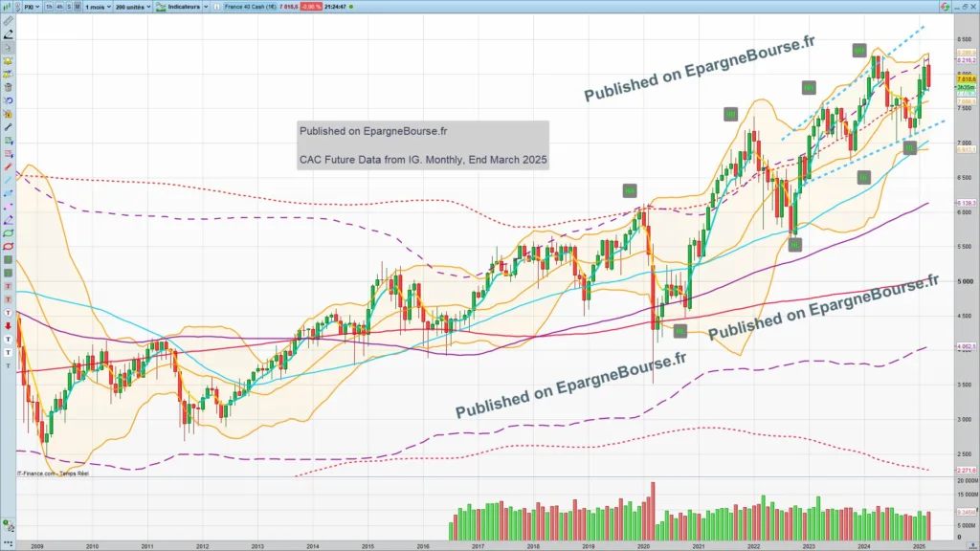Pick the red ellipse drawing tool
Screen dimensions: 980x551
(x=8, y=246)
